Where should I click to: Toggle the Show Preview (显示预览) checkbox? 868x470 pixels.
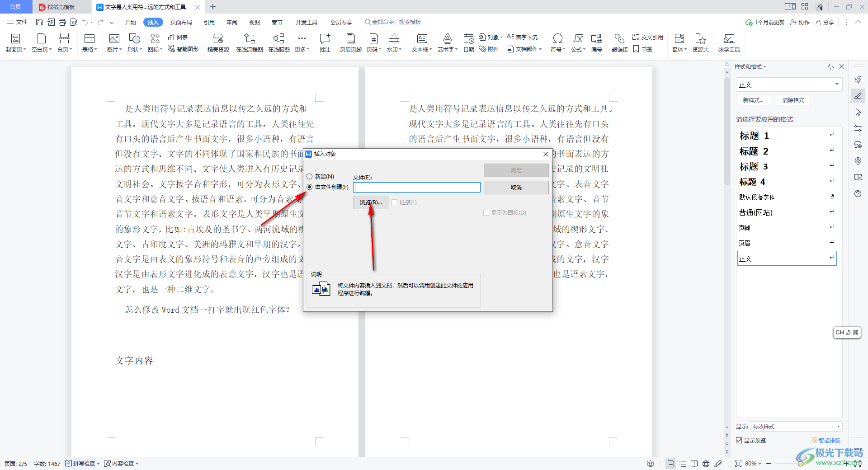tap(739, 440)
